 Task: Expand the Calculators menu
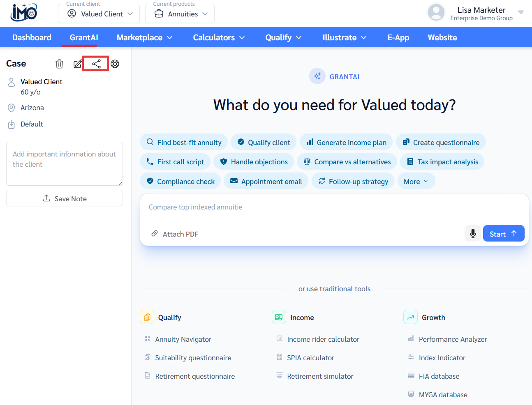coord(219,37)
